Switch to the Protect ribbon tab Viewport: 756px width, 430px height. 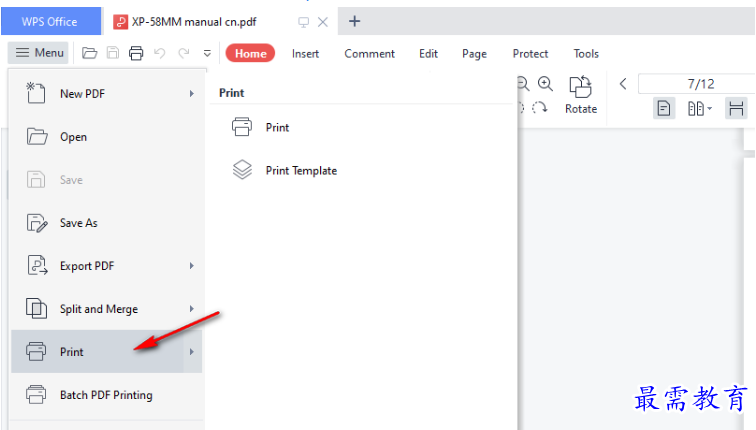point(530,54)
